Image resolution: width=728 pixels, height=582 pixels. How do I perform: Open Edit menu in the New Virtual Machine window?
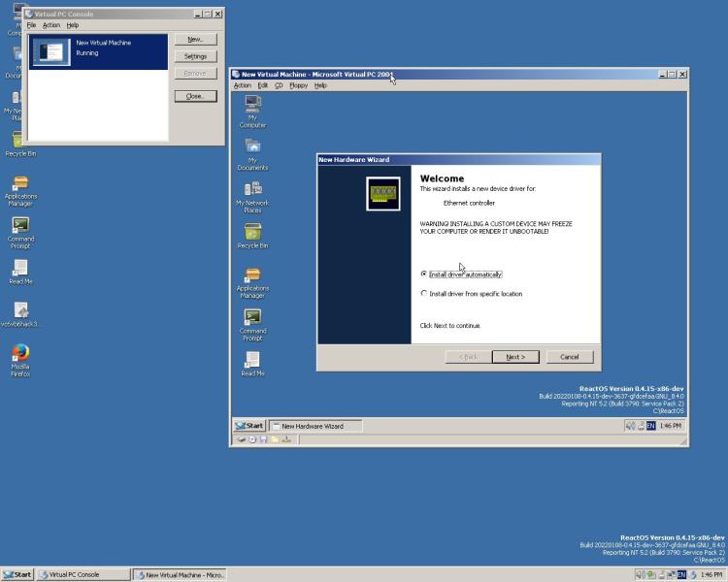[x=263, y=85]
